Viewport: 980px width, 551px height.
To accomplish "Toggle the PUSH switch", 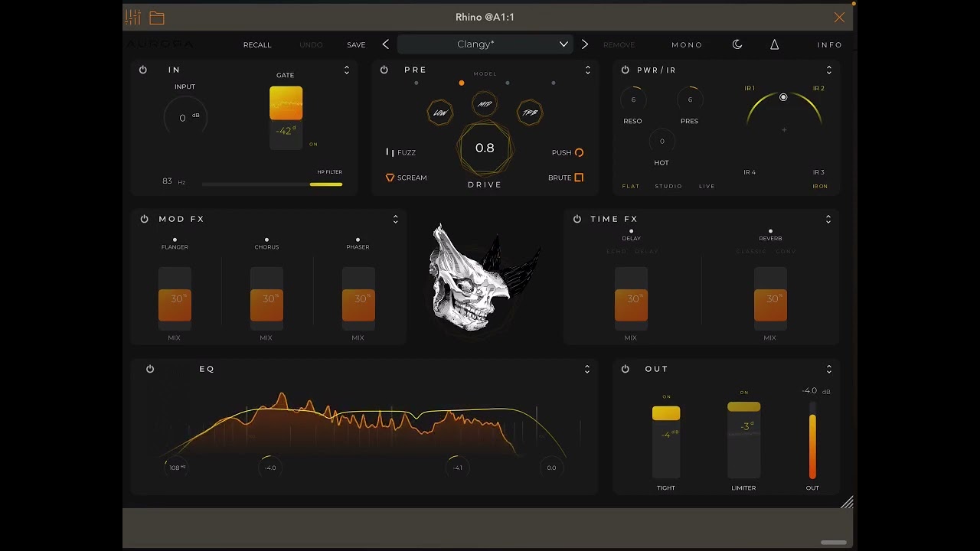I will click(568, 152).
